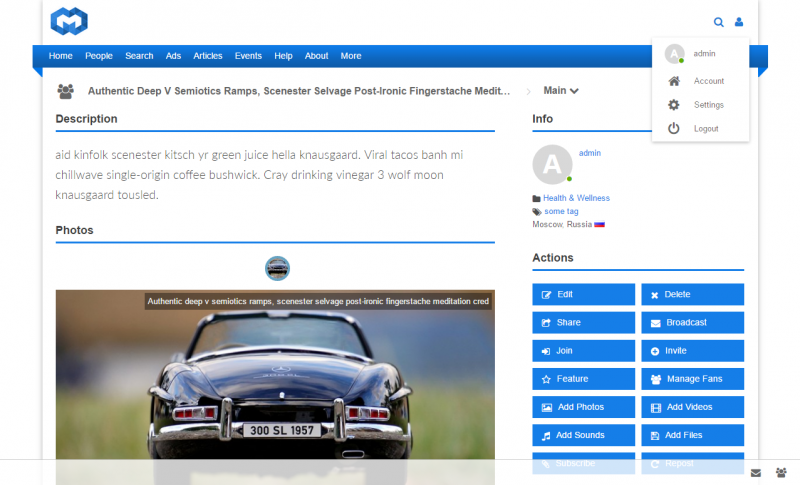Viewport: 800px width, 485px height.
Task: Open Articles in navigation bar
Action: pyautogui.click(x=208, y=56)
